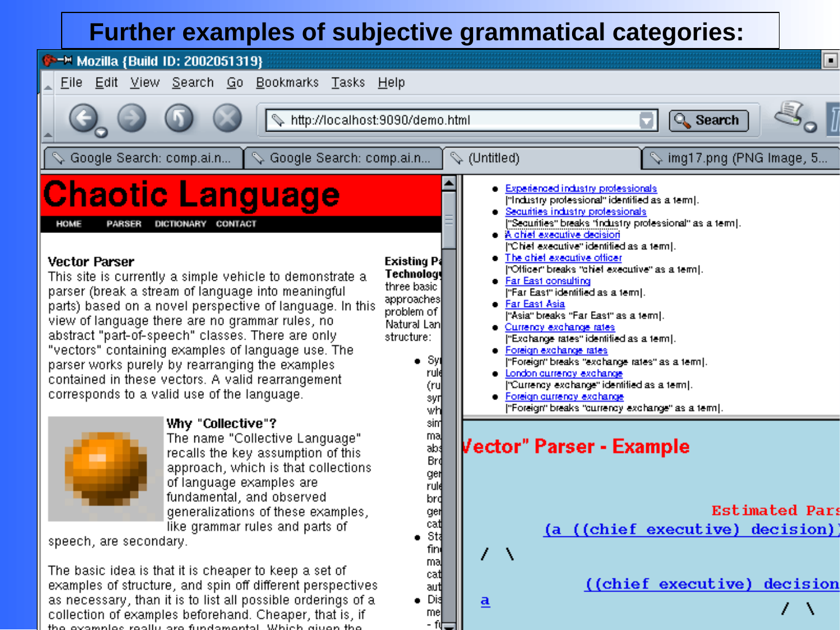Click the Mozilla window menu icon in title bar

click(58, 60)
